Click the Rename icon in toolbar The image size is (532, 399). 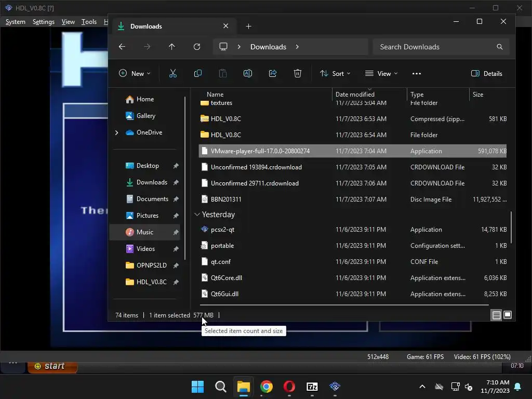248,73
